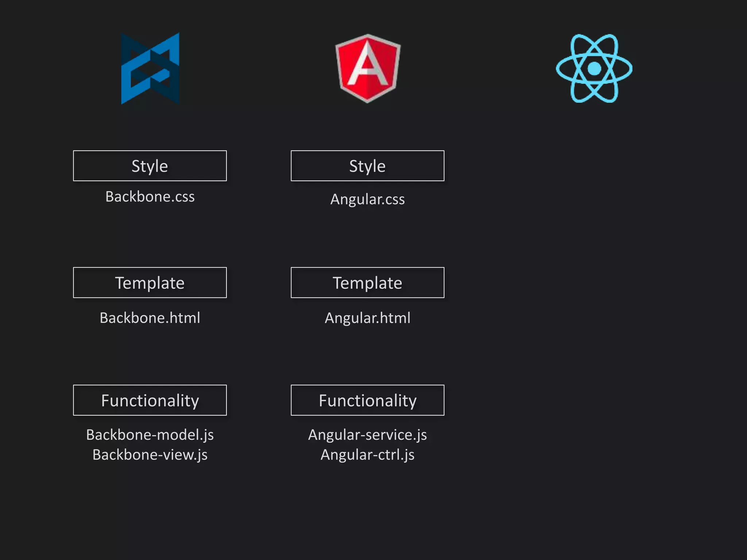Select the Style box under Backbone
Image resolution: width=747 pixels, height=560 pixels.
[150, 166]
